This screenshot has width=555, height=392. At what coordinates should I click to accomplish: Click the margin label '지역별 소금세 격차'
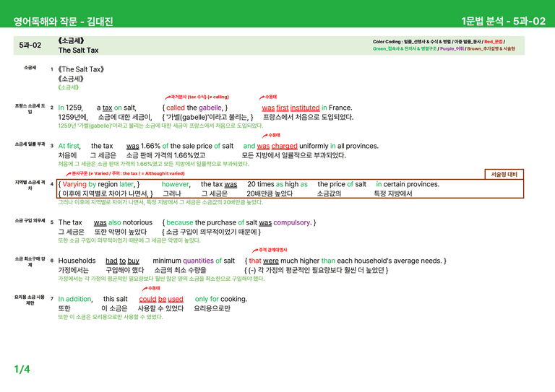click(30, 186)
